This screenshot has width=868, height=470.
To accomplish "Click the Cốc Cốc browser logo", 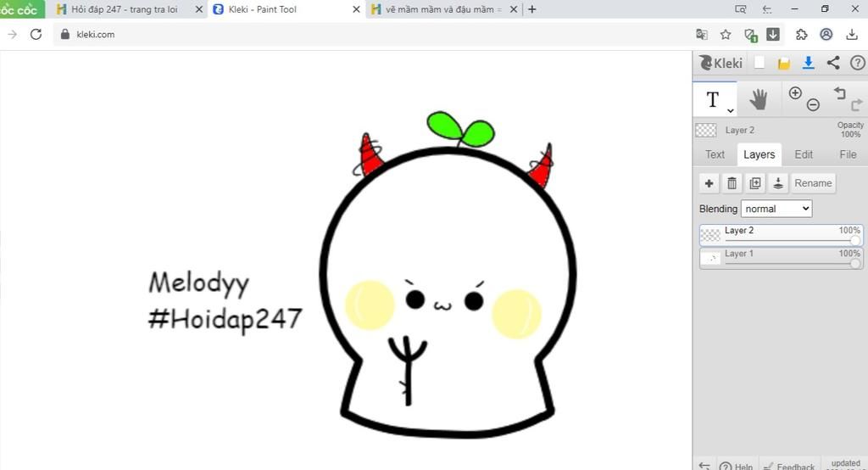I will [x=21, y=9].
